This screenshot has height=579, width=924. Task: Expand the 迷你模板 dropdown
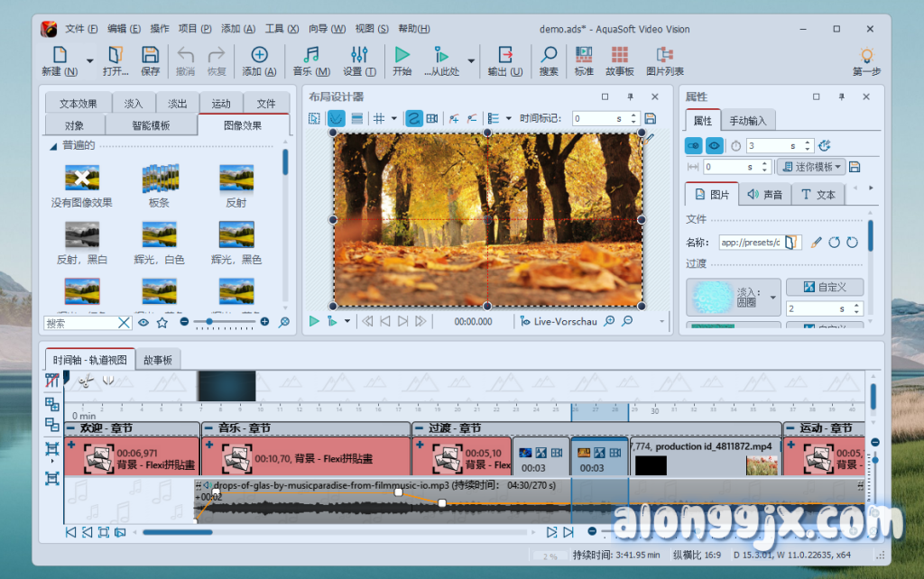click(810, 167)
